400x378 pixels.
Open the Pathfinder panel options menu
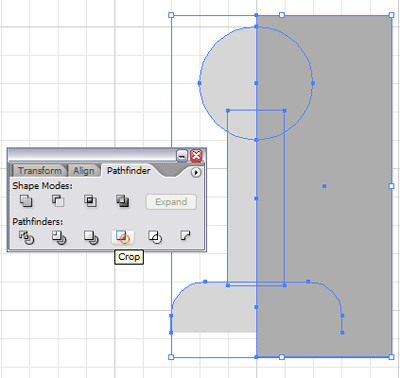(196, 172)
